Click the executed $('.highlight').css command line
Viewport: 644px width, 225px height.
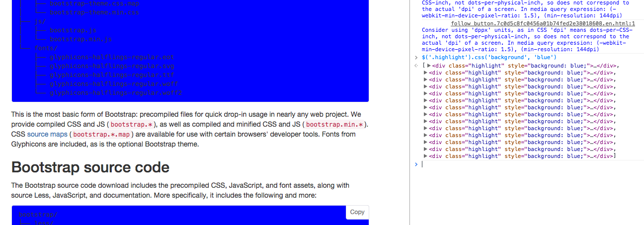[489, 58]
